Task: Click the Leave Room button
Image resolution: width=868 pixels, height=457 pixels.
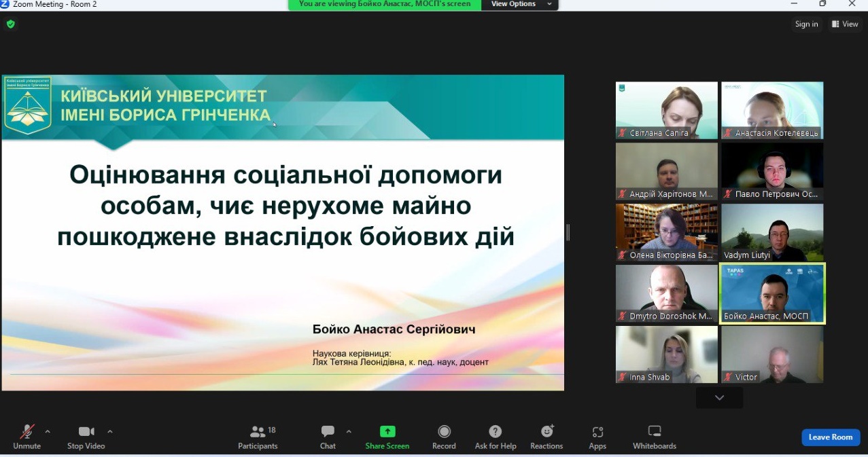Action: pos(830,437)
